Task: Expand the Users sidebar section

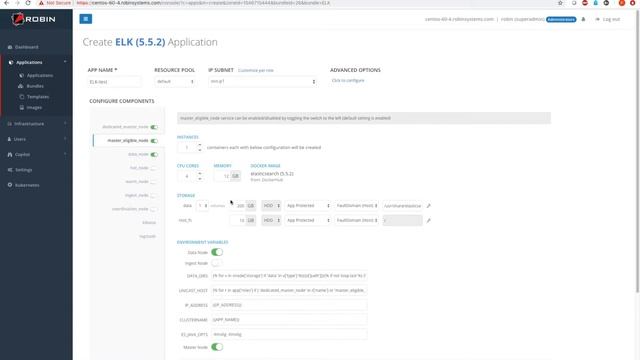Action: (x=36, y=139)
